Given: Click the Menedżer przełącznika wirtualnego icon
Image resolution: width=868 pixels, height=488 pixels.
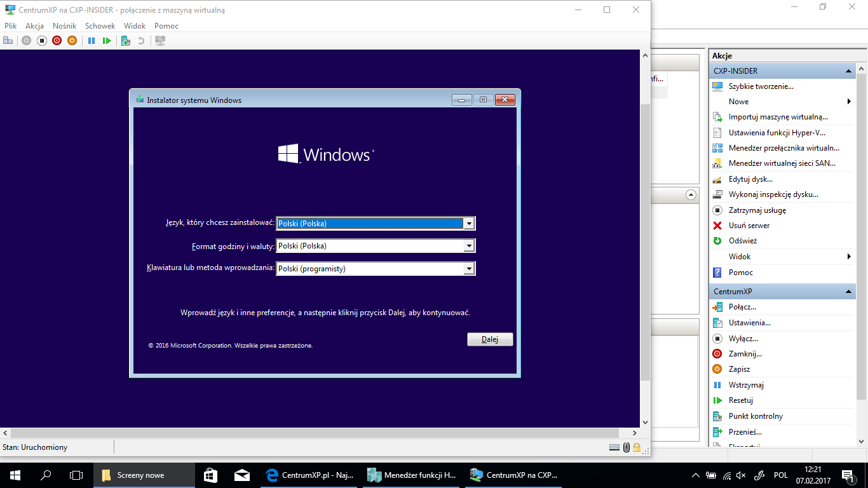Looking at the screenshot, I should click(x=717, y=148).
